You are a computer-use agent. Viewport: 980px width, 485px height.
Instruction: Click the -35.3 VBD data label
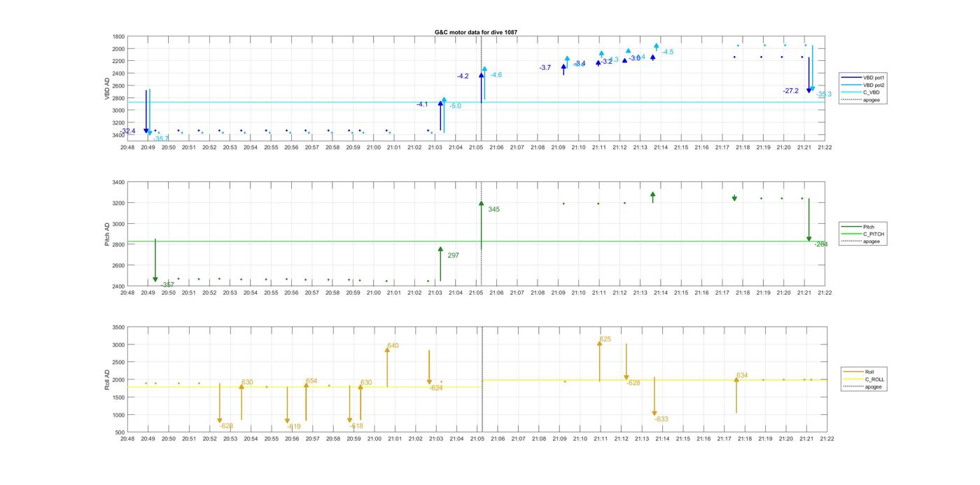point(824,94)
